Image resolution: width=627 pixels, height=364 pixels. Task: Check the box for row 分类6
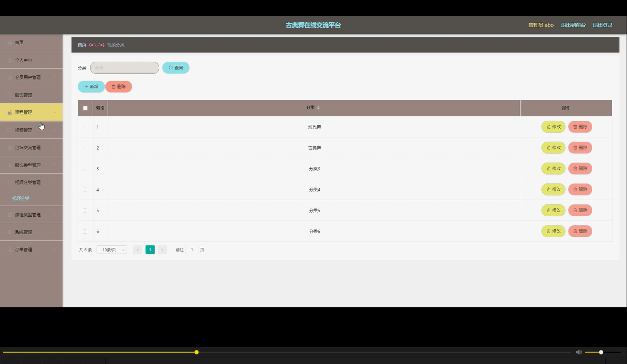[85, 231]
